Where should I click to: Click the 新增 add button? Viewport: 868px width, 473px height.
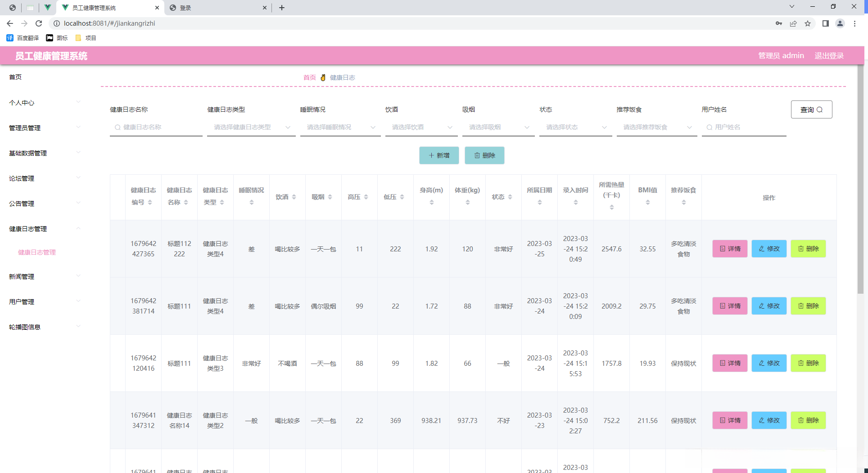[x=439, y=155]
